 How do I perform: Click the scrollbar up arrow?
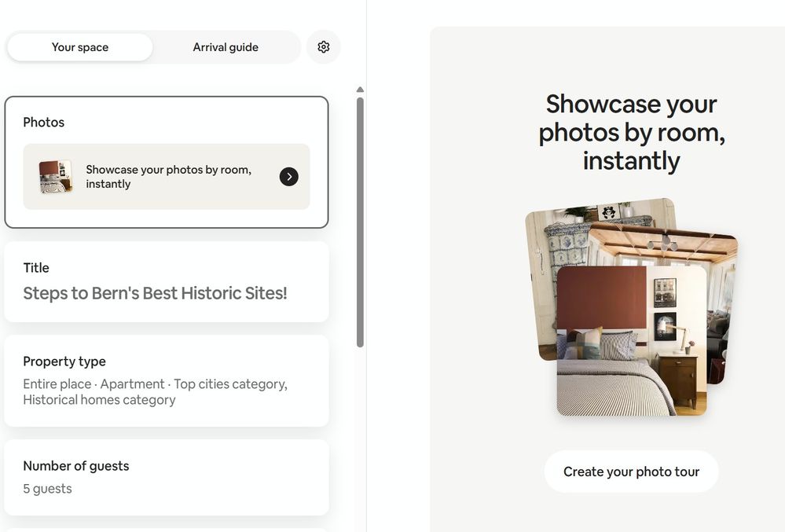[x=360, y=90]
